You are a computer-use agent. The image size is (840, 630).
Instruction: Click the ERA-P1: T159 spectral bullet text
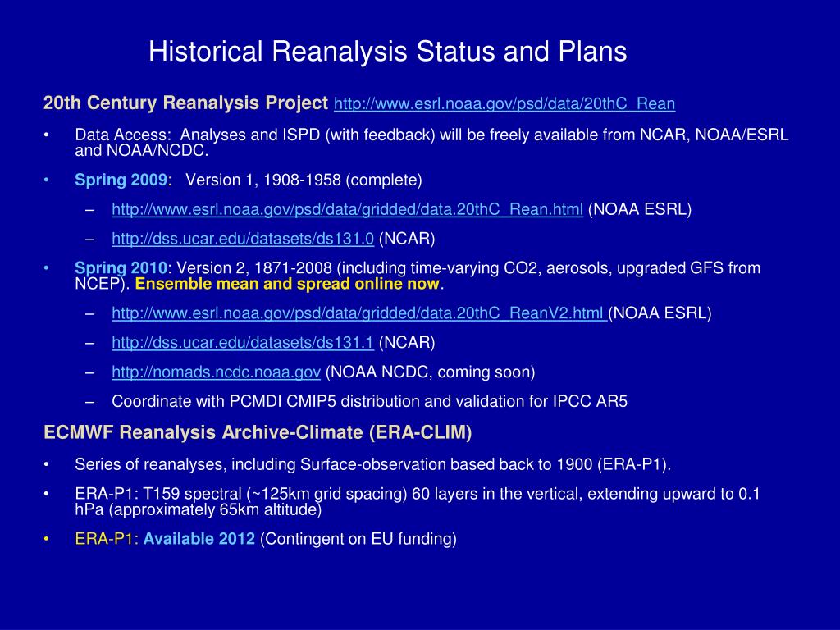[418, 501]
